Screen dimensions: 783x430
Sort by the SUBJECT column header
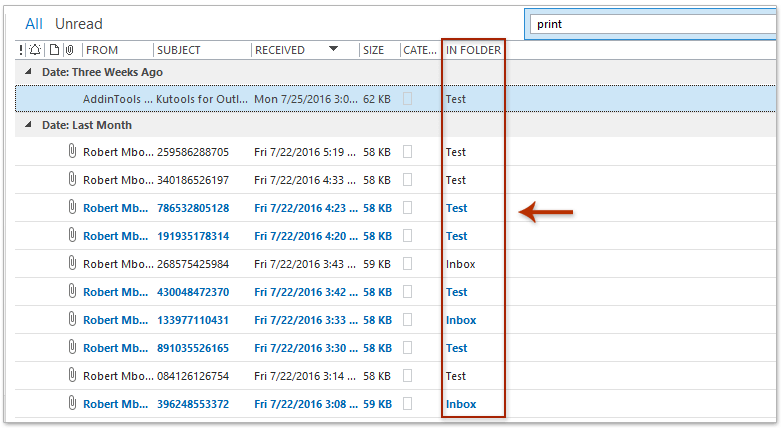pyautogui.click(x=200, y=50)
